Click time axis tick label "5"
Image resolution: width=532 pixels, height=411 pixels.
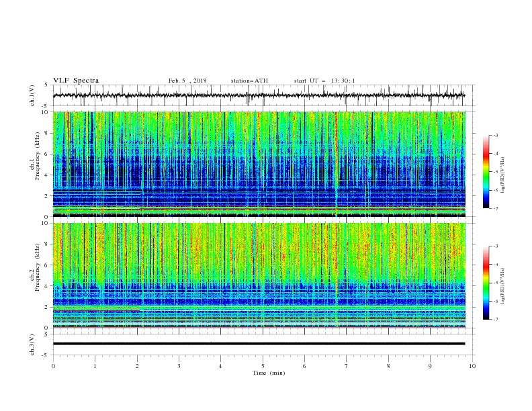click(263, 366)
